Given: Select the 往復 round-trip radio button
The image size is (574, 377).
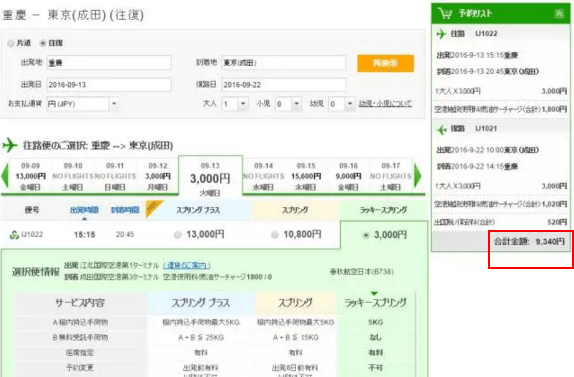Looking at the screenshot, I should point(43,43).
